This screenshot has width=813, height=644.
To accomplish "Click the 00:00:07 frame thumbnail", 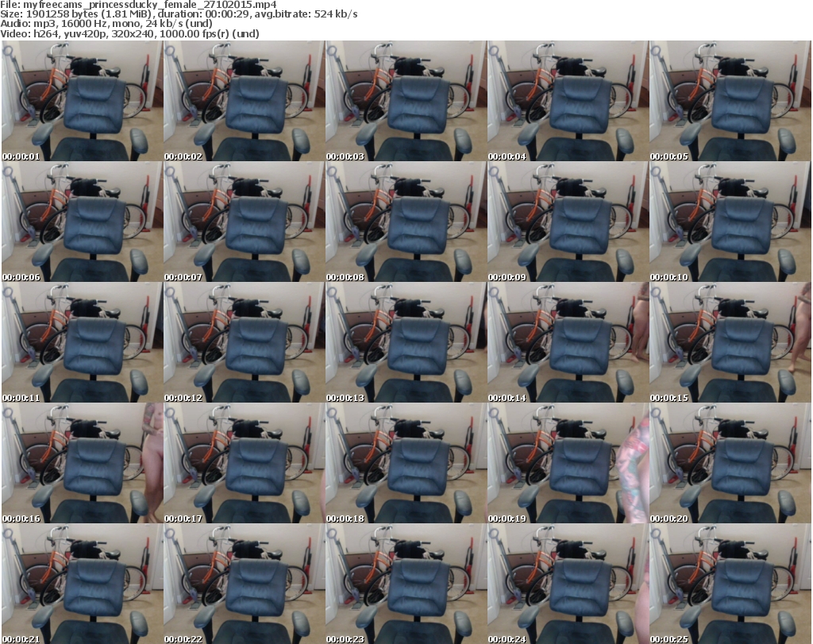I will pos(245,222).
